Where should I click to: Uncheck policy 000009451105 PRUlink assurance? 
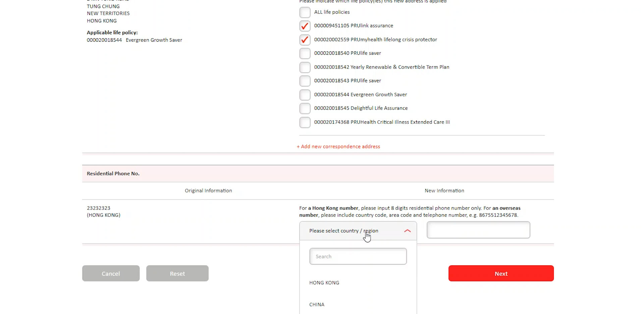click(305, 26)
